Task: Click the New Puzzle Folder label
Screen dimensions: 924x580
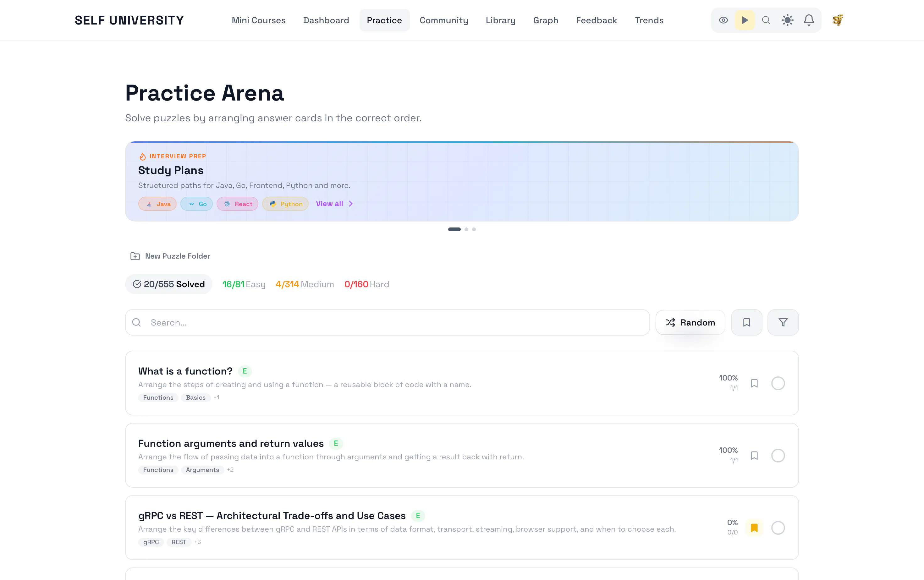Action: tap(178, 256)
